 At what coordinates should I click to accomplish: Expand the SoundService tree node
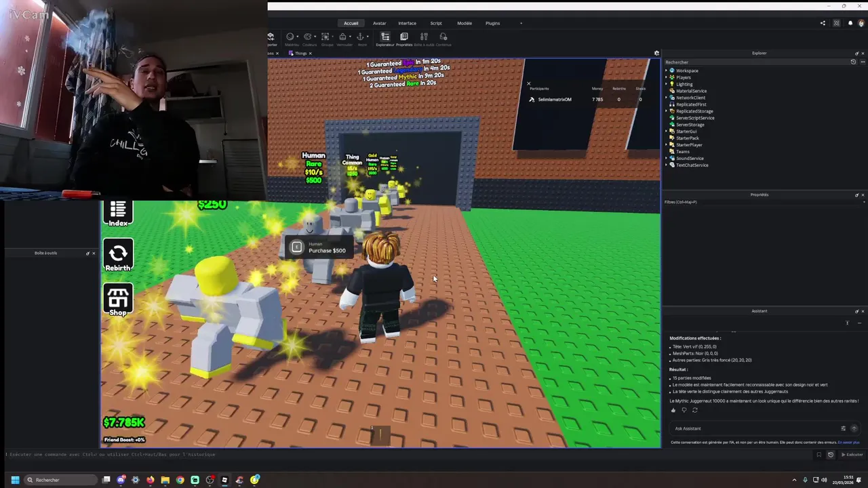(667, 158)
